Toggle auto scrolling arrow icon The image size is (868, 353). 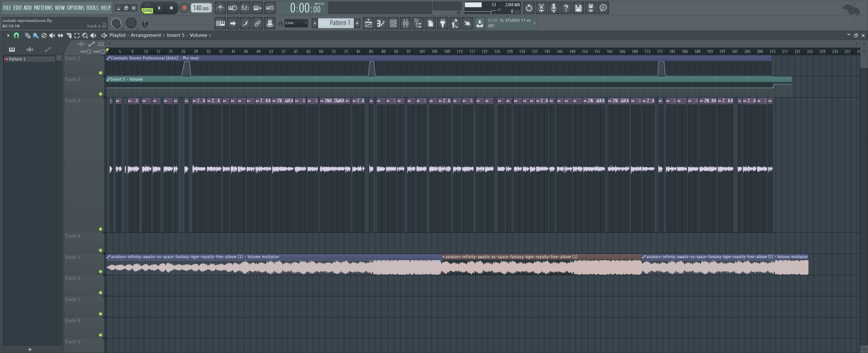(x=233, y=23)
